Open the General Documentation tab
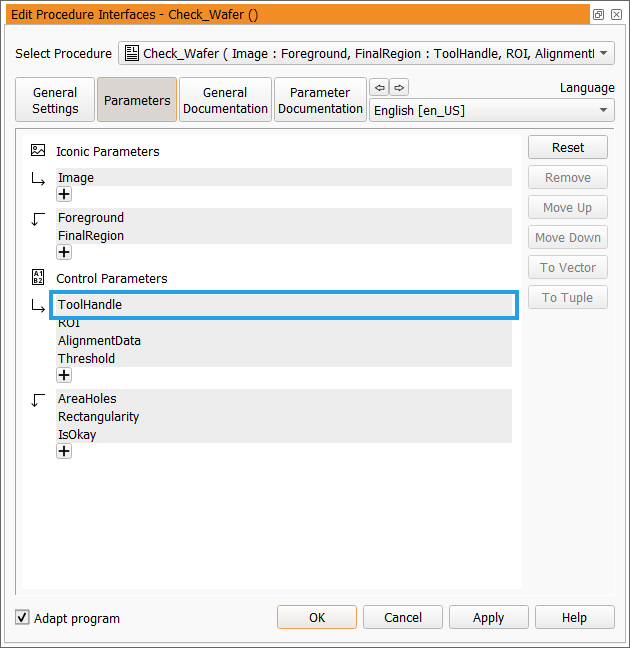This screenshot has width=630, height=648. (x=225, y=100)
